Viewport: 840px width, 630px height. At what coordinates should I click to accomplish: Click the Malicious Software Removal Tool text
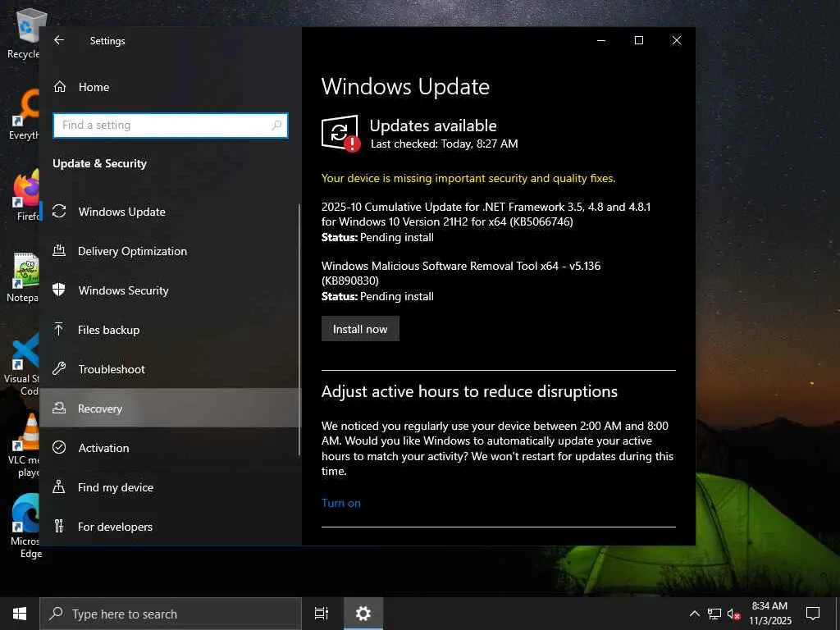tap(461, 273)
